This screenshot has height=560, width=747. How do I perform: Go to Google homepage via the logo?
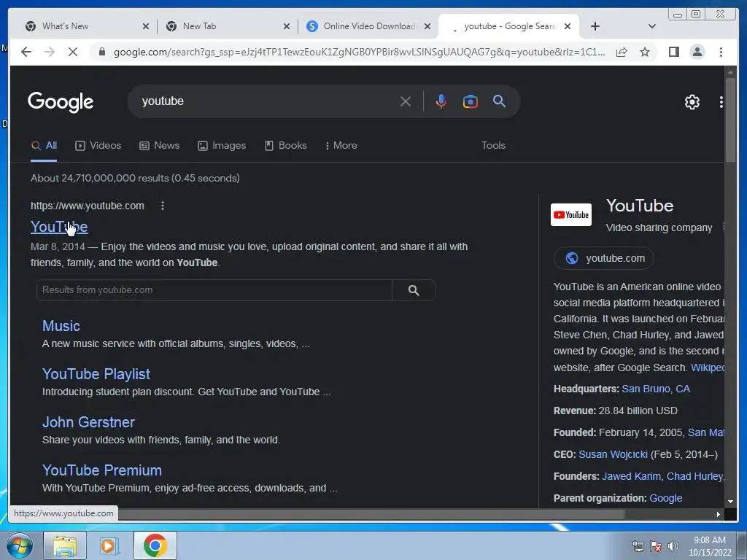61,102
